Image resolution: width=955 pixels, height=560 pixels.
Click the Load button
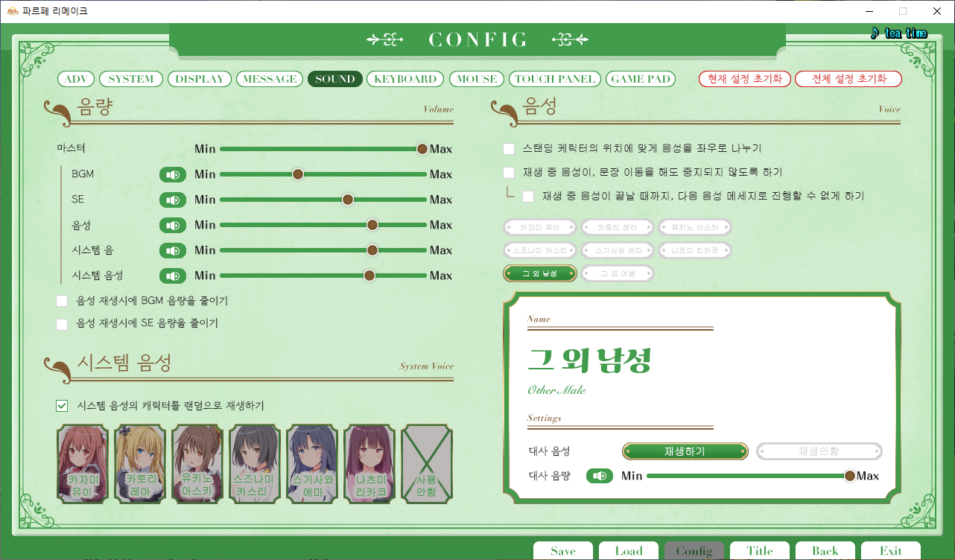click(629, 551)
